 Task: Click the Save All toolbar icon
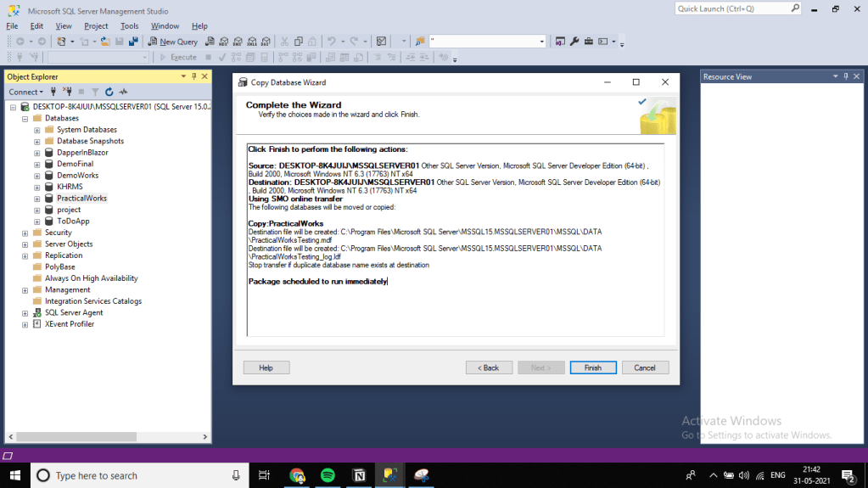click(133, 41)
